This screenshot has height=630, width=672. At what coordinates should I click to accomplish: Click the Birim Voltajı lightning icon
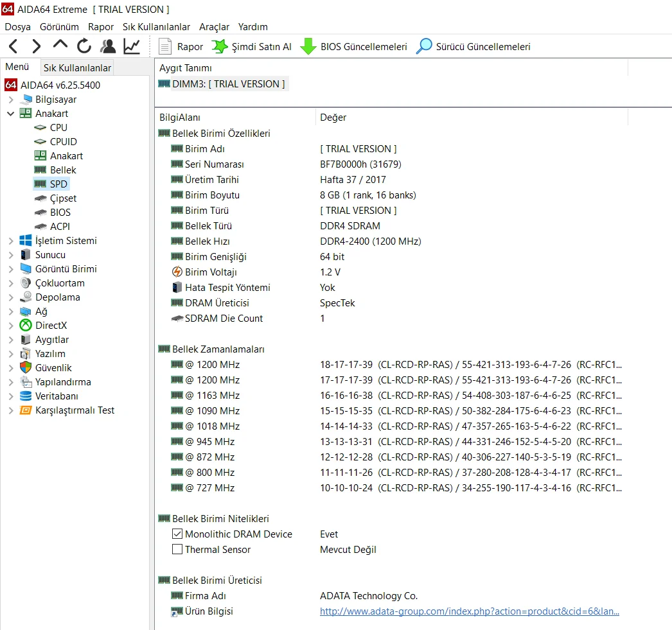pos(177,272)
